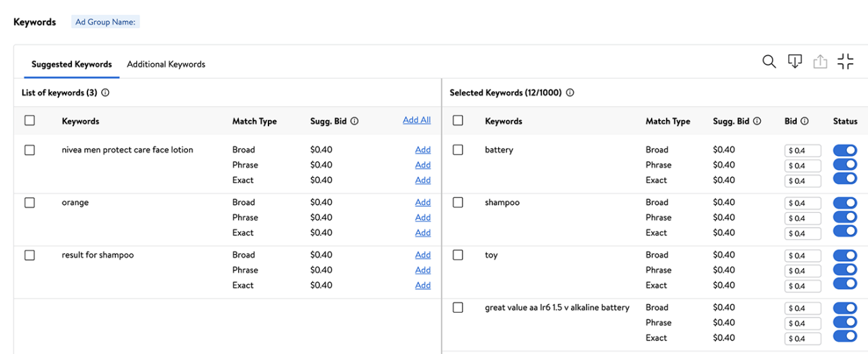Check the orange keyword checkbox
The height and width of the screenshot is (354, 868).
coord(30,203)
